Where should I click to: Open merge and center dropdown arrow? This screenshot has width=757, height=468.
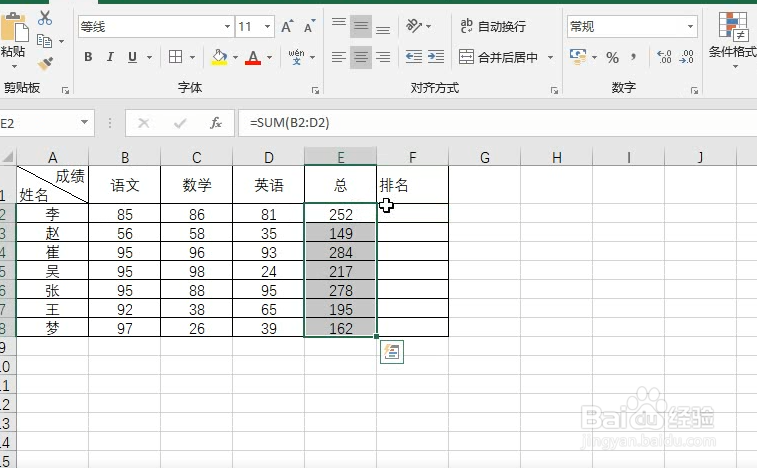pyautogui.click(x=550, y=57)
